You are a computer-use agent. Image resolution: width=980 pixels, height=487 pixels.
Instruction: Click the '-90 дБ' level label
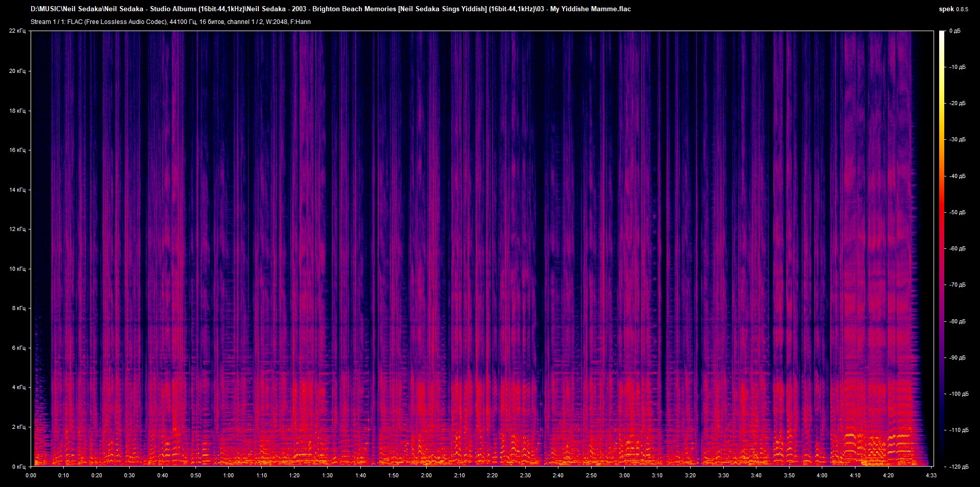point(957,358)
